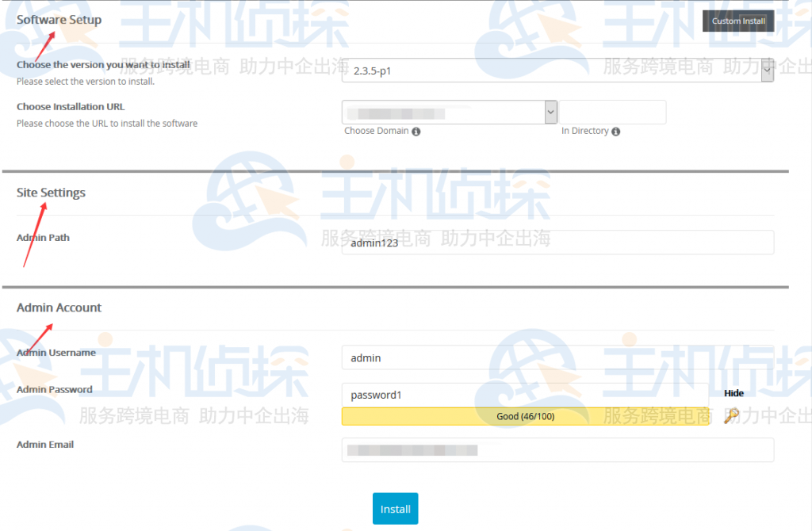
Task: Click the In Directory text field
Action: coord(612,112)
